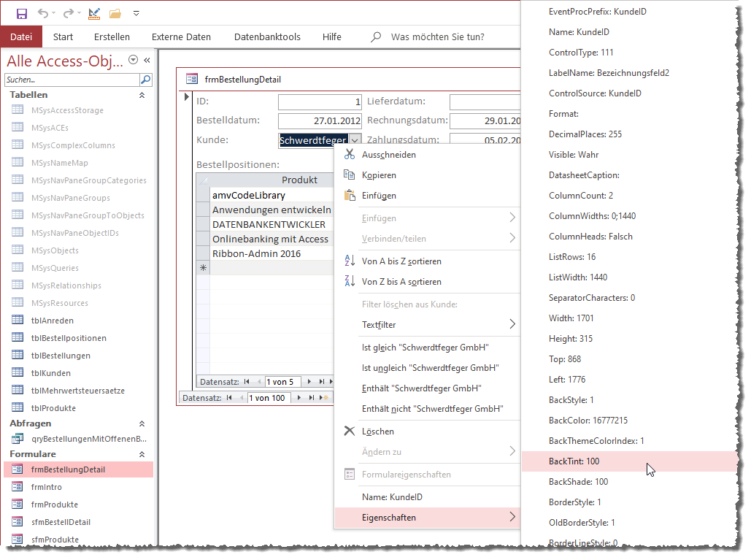Screen dimensions: 751x560
Task: Collapse the Formulare group in navigation pane
Action: click(142, 454)
